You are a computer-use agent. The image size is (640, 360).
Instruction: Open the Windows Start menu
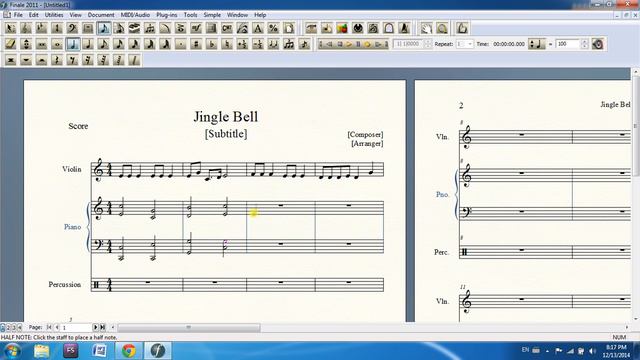click(x=12, y=351)
